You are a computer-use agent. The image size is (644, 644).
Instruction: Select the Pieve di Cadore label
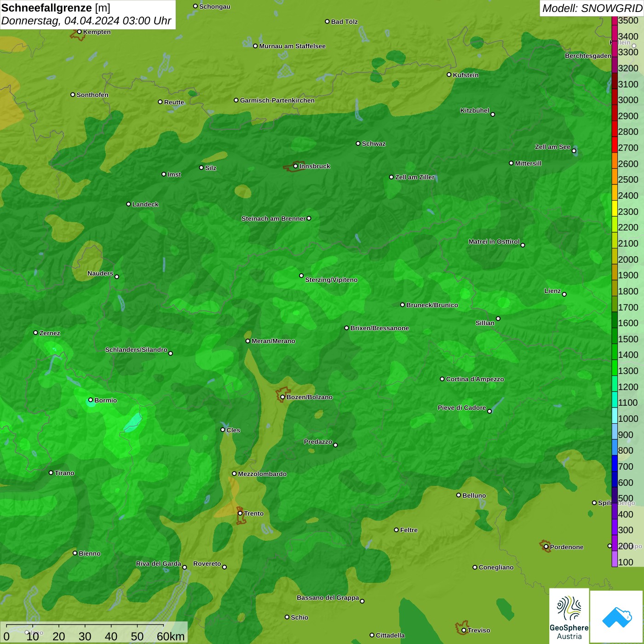[462, 408]
